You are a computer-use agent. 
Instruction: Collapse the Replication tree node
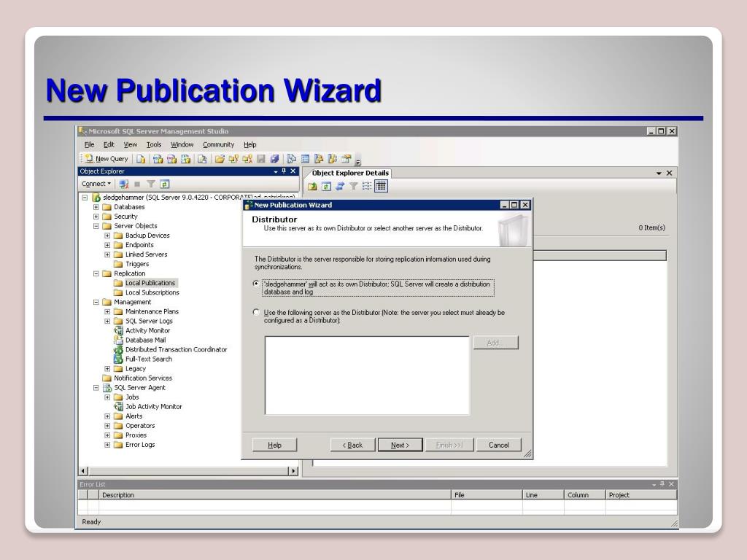[96, 274]
